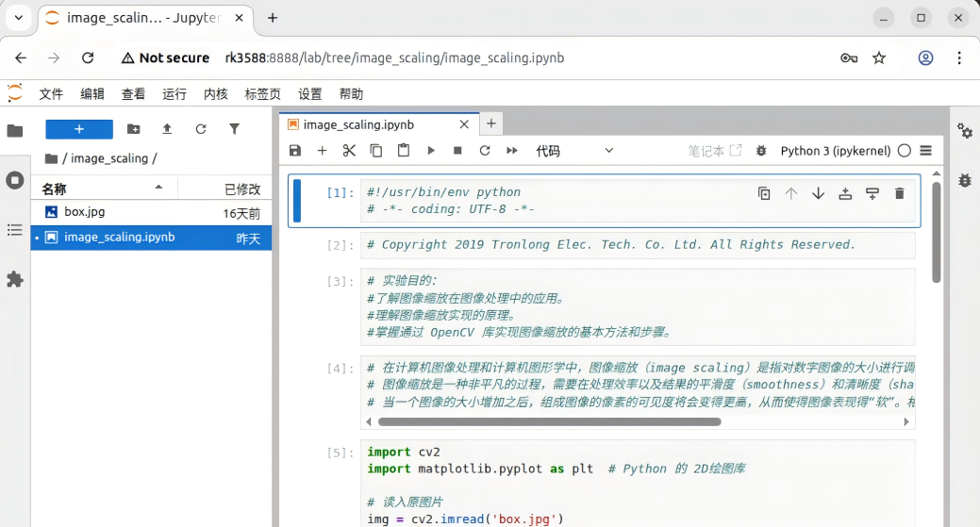The width and height of the screenshot is (980, 527).
Task: Open the table of contents sidebar
Action: (x=15, y=230)
